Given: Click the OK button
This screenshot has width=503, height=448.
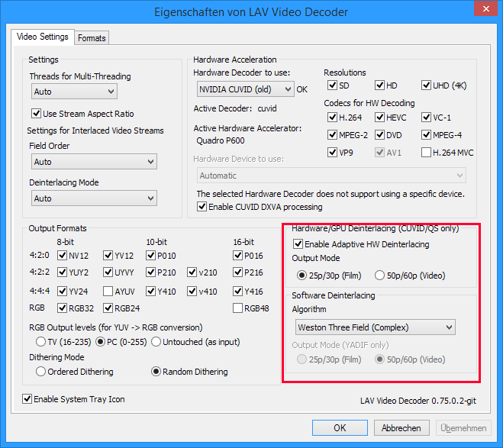Looking at the screenshot, I should click(x=340, y=428).
